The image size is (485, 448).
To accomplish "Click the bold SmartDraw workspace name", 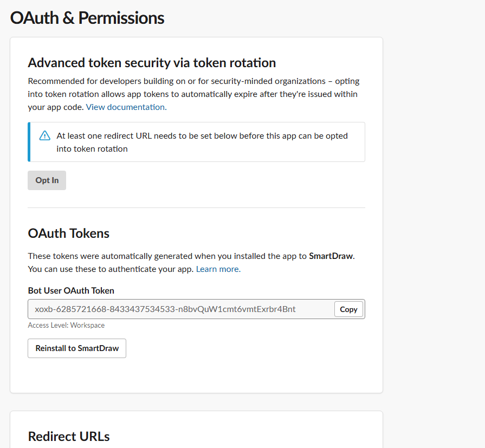I will point(331,256).
